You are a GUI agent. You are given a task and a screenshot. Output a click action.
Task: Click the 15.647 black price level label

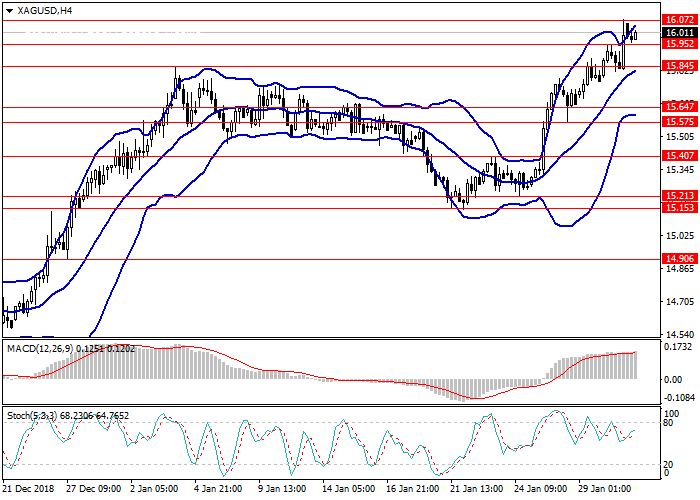coord(678,107)
